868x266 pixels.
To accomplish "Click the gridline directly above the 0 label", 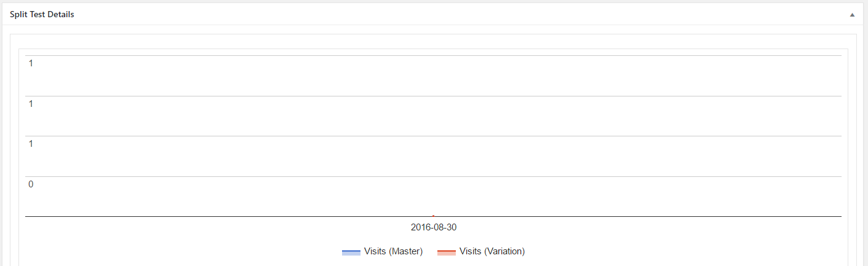I will 433,176.
